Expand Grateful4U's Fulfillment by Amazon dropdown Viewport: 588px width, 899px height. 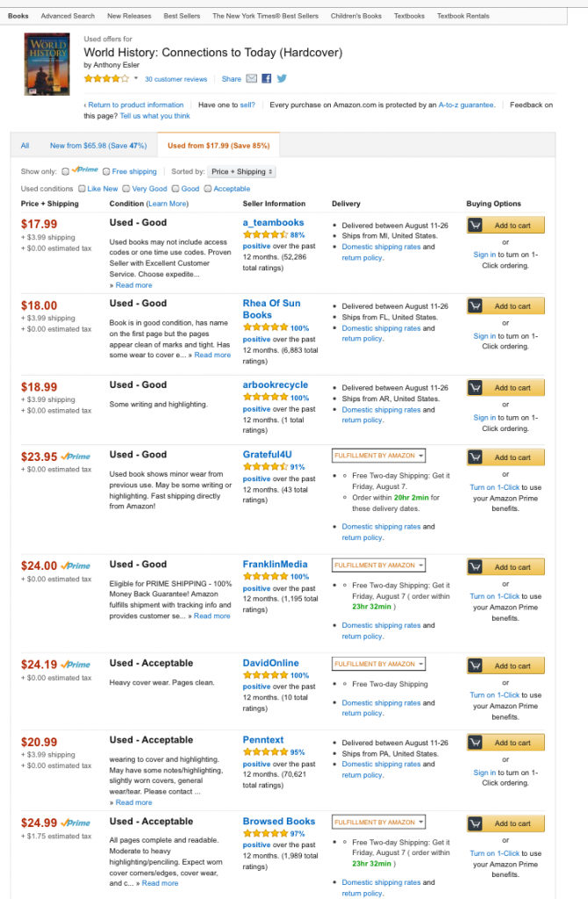378,456
